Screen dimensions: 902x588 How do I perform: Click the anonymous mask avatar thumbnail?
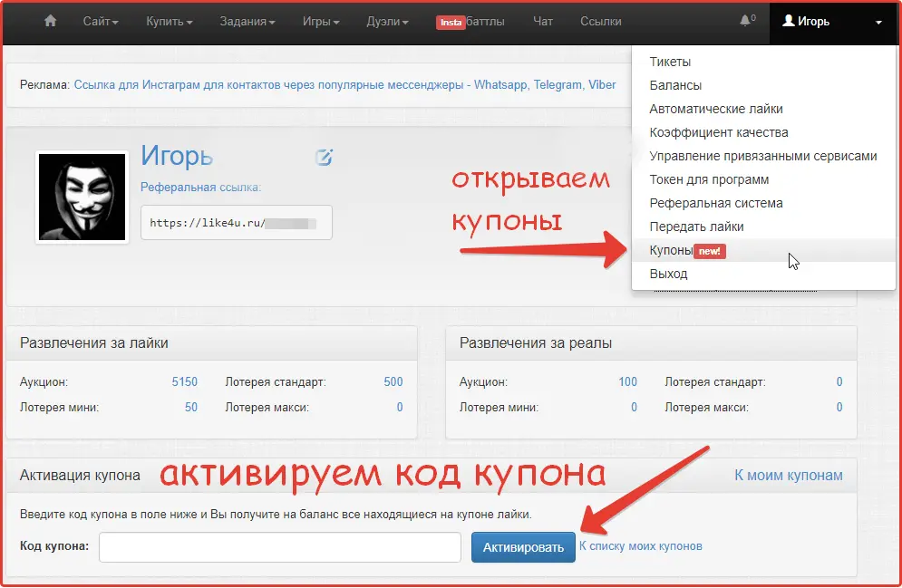(82, 197)
